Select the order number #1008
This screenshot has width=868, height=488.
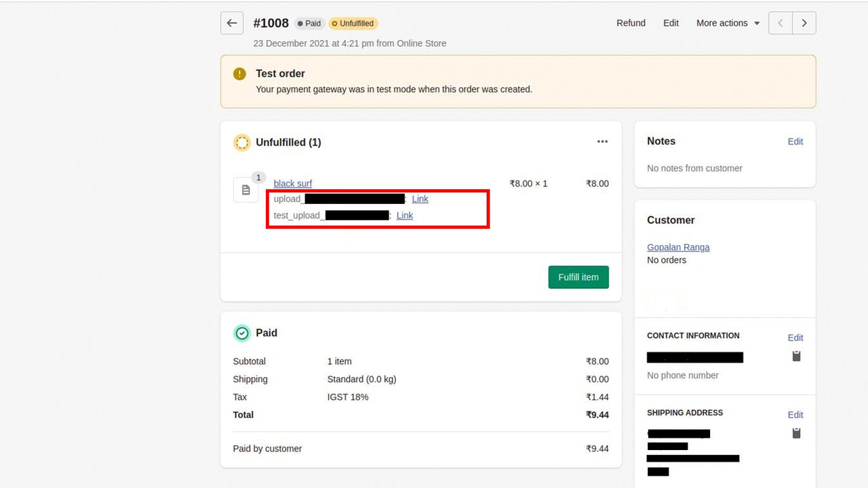(x=271, y=23)
